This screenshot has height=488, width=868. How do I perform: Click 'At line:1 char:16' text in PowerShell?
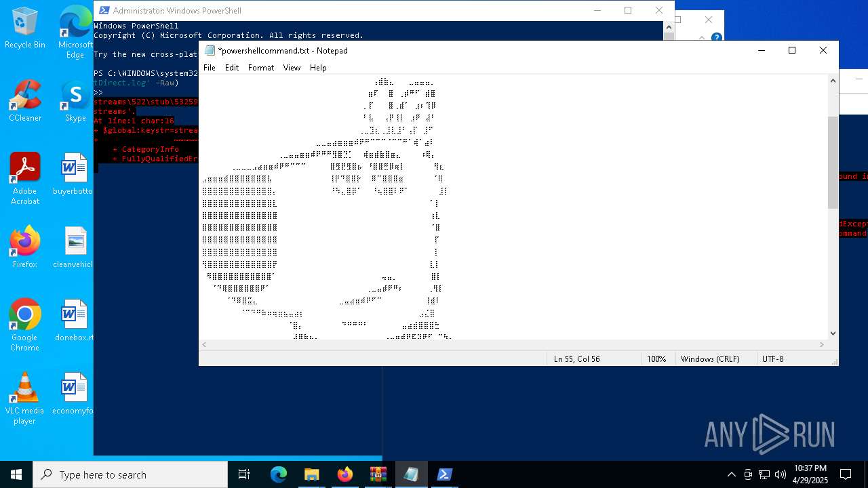point(134,121)
